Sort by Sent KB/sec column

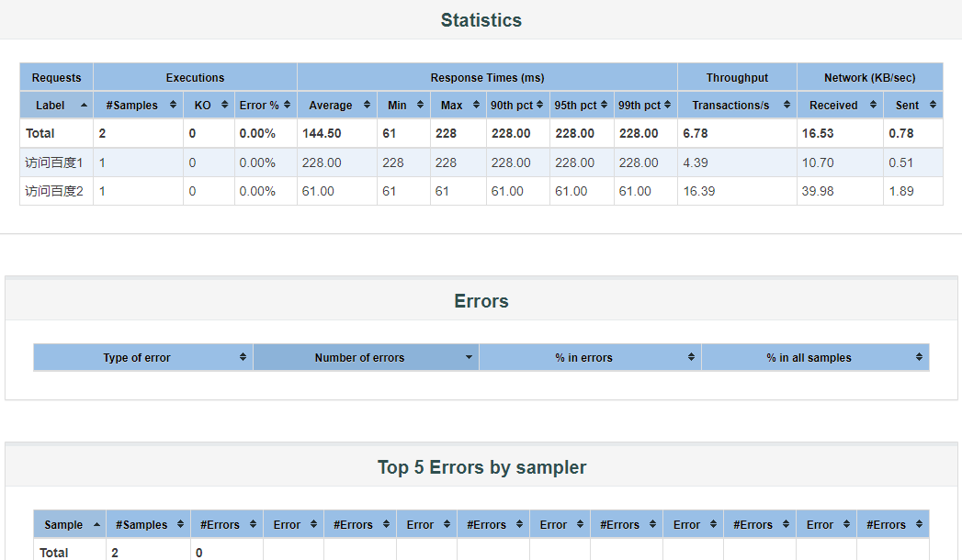pos(913,105)
